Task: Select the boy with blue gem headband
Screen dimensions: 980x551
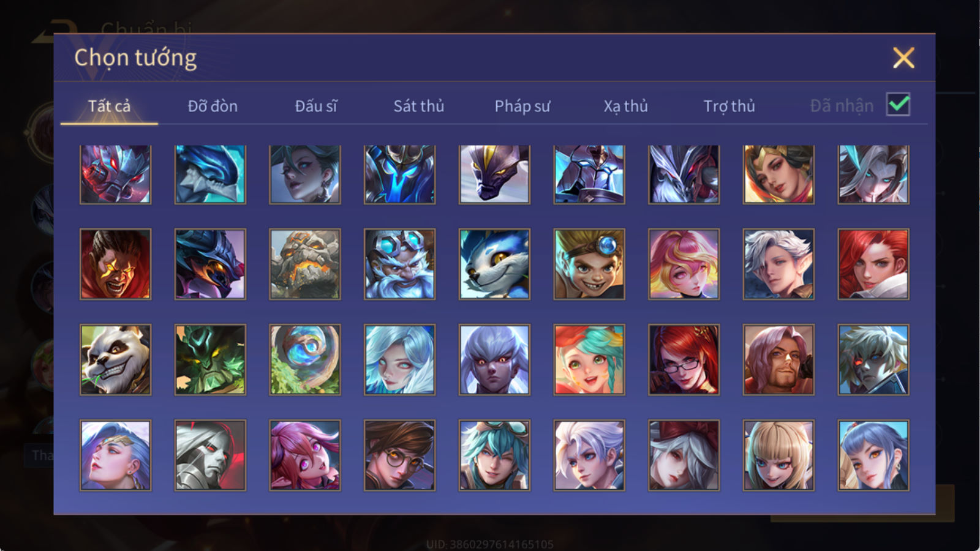Action: point(589,264)
